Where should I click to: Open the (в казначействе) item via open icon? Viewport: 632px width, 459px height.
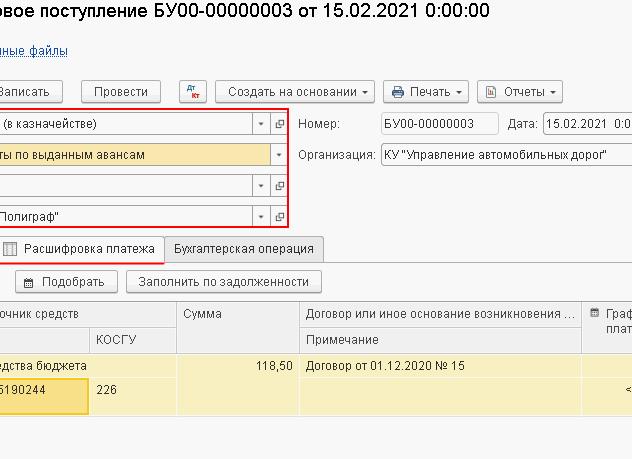[x=279, y=124]
